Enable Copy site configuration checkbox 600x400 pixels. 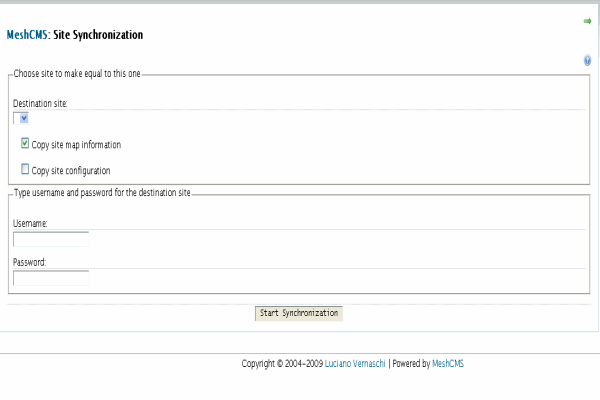pyautogui.click(x=25, y=169)
